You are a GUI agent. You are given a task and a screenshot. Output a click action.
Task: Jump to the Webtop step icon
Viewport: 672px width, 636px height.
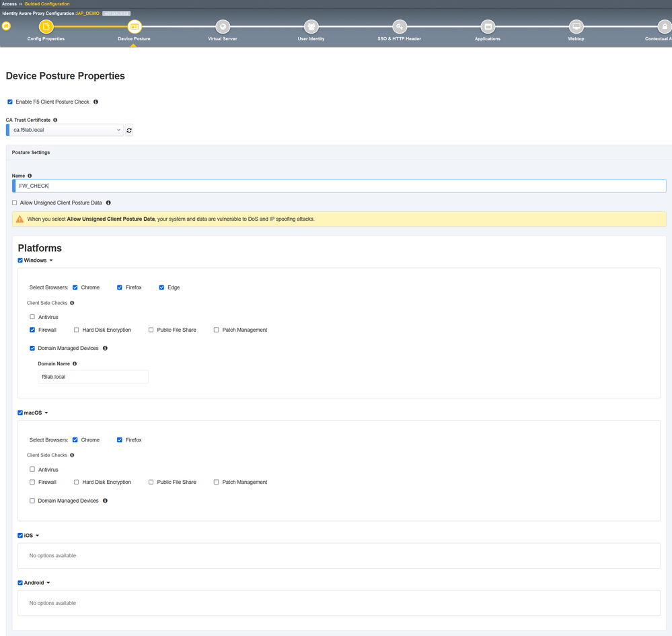576,27
